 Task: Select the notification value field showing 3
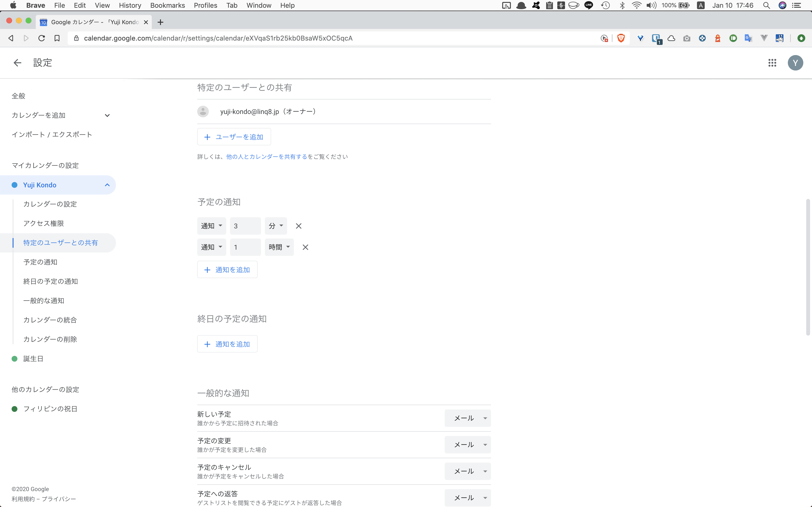coord(245,226)
